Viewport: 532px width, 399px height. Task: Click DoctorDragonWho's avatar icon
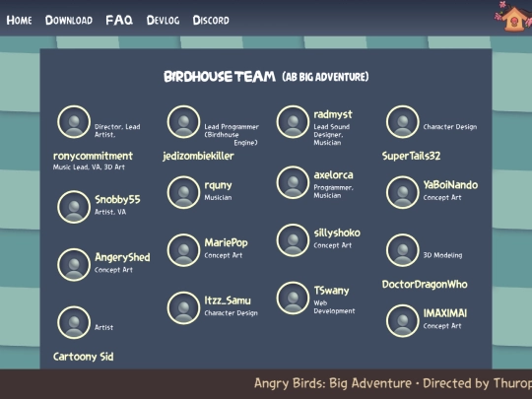403,250
